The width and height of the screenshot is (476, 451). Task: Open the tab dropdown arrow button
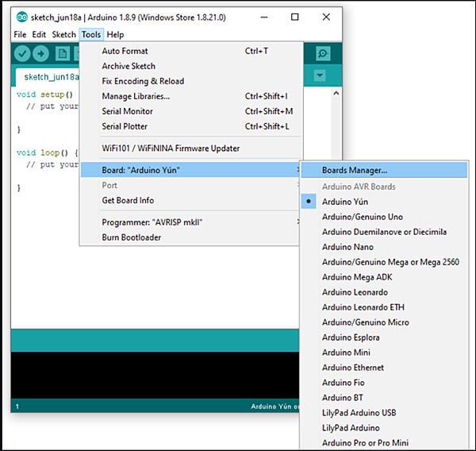pyautogui.click(x=320, y=75)
